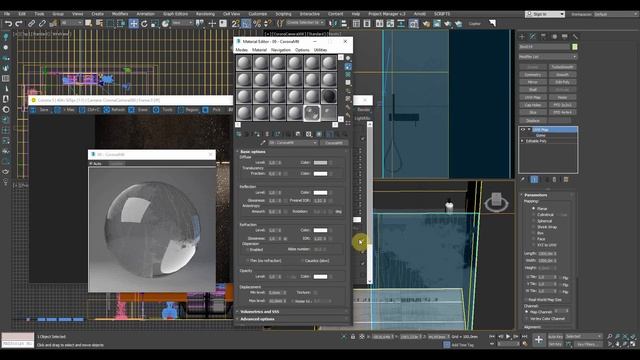The height and width of the screenshot is (360, 640).
Task: Toggle UVW Map modifier visibility eye
Action: 523,129
